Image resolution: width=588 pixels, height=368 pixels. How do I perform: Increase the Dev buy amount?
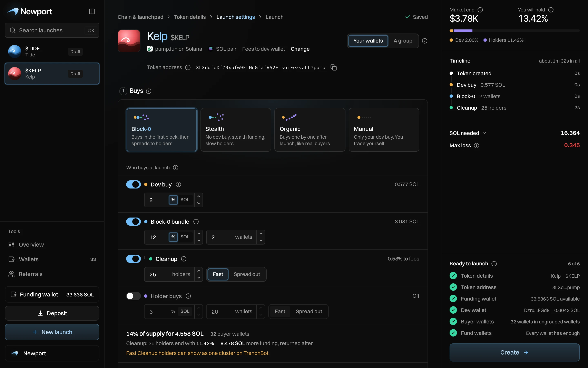pos(199,196)
